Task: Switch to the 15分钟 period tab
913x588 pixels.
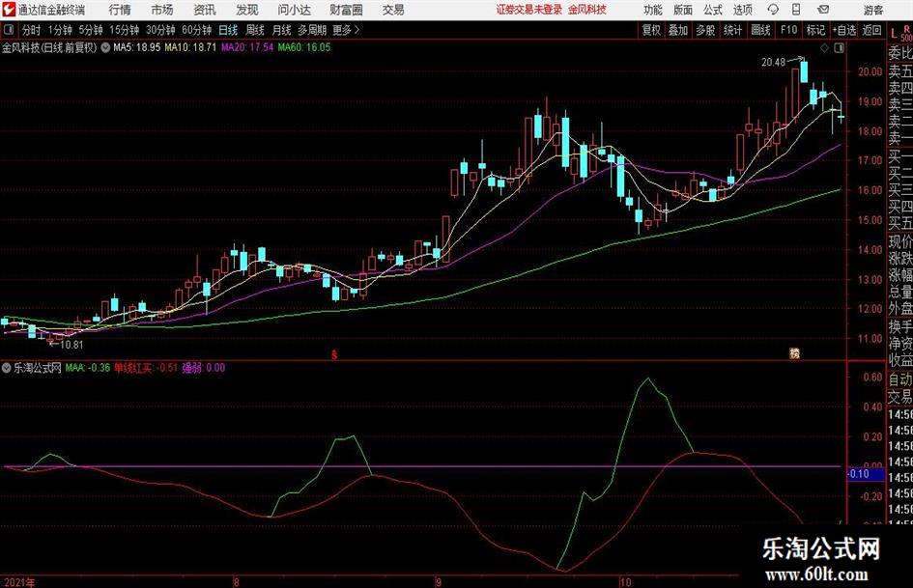Action: click(124, 30)
